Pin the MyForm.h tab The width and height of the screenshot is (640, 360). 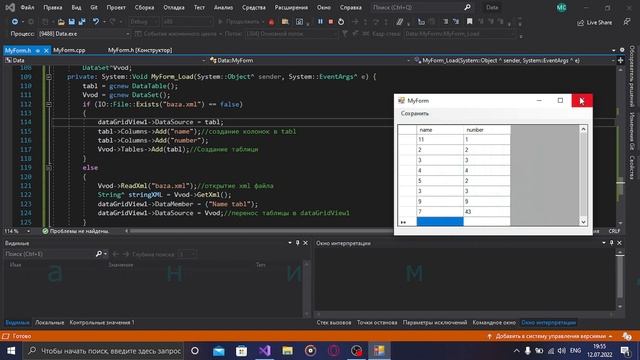[x=38, y=50]
